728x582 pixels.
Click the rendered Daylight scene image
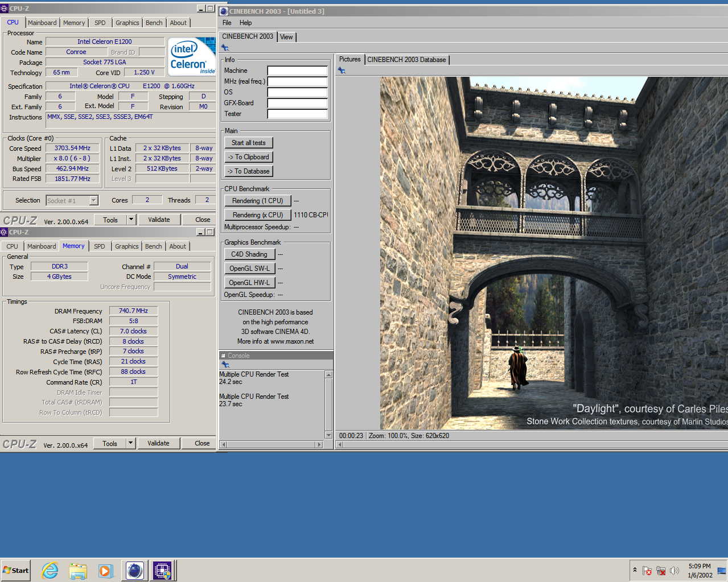pos(554,253)
